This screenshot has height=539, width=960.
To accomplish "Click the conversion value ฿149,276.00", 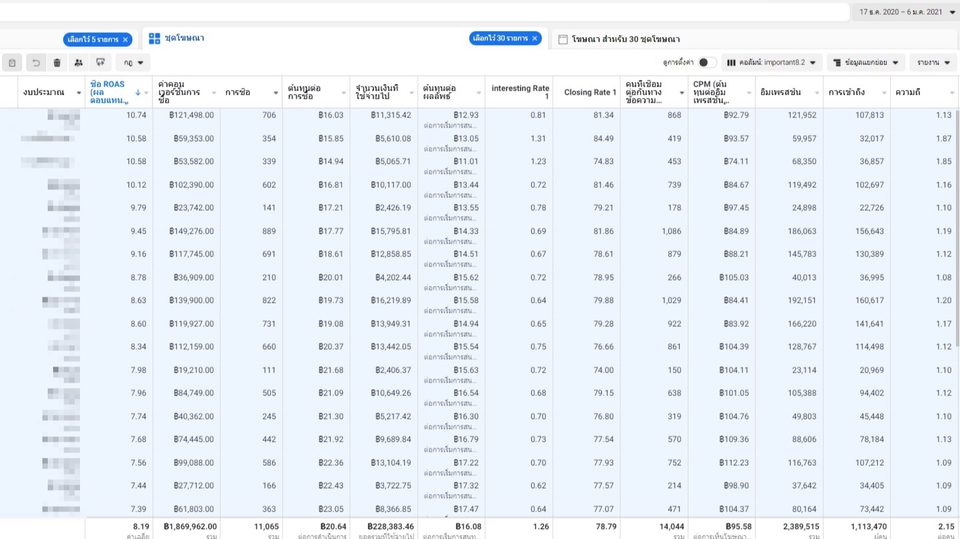I will pyautogui.click(x=191, y=232).
